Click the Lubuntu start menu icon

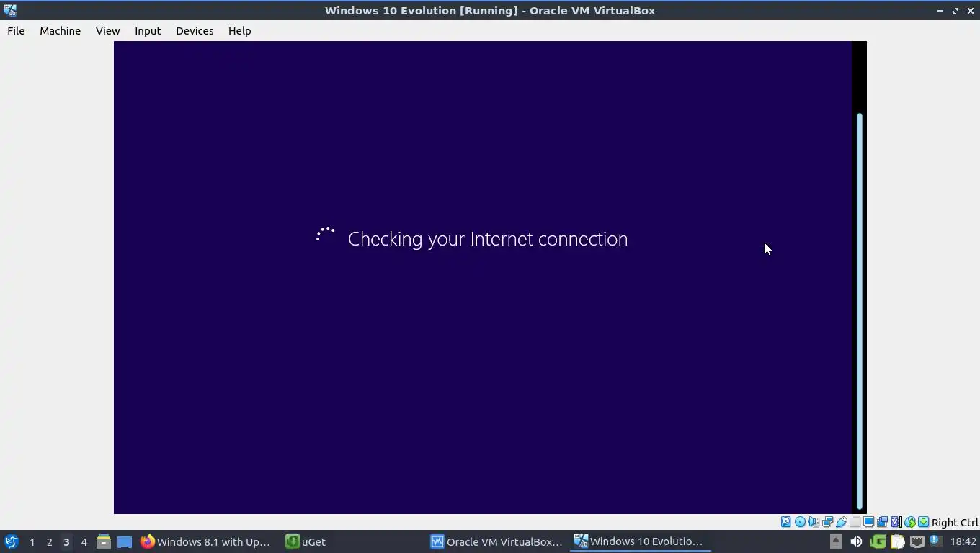pyautogui.click(x=11, y=541)
